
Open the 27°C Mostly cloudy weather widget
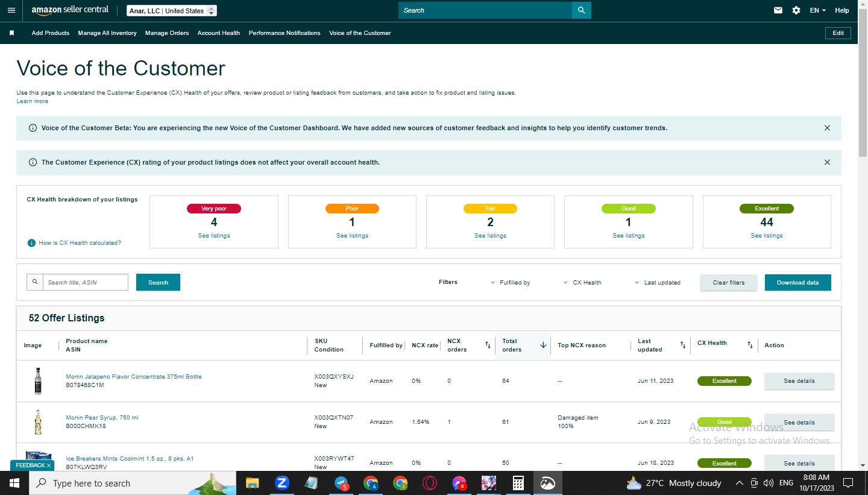(x=673, y=483)
